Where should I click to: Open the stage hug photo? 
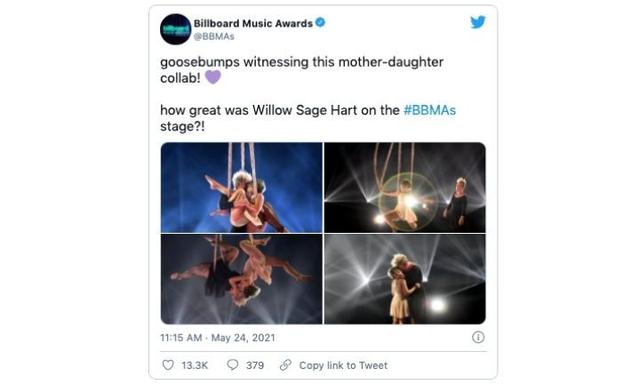coord(405,279)
